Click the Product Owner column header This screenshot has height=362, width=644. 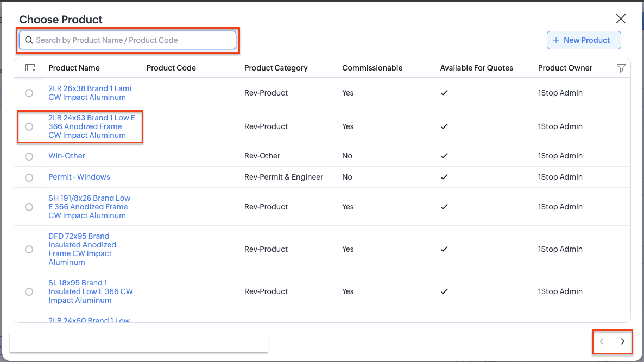[x=565, y=68]
